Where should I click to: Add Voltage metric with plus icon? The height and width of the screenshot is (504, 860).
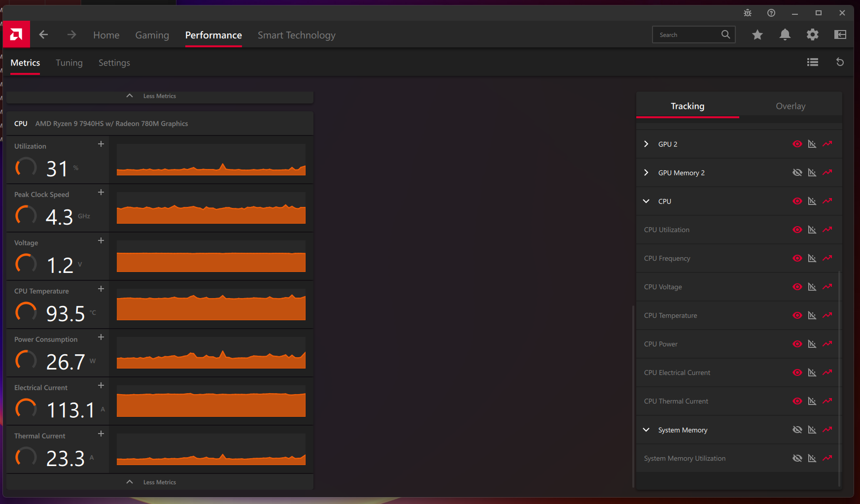pos(101,240)
